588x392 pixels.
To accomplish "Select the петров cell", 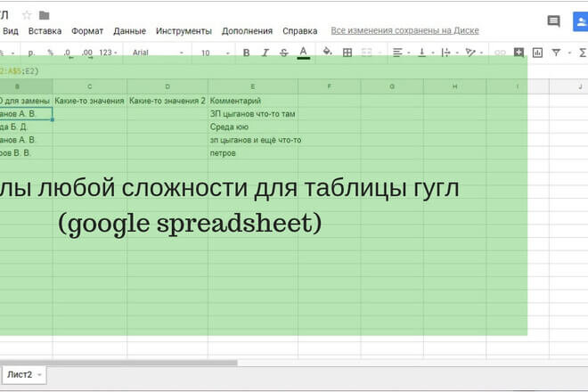I will point(253,153).
